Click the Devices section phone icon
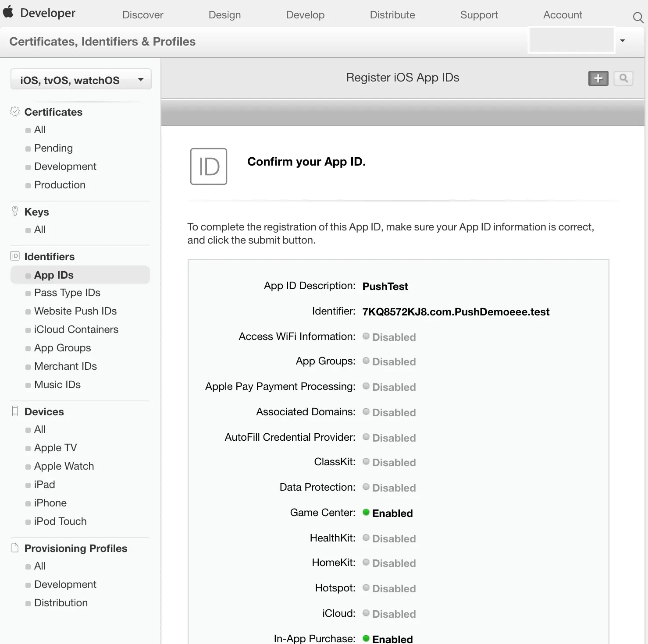This screenshot has height=644, width=648. coord(15,411)
